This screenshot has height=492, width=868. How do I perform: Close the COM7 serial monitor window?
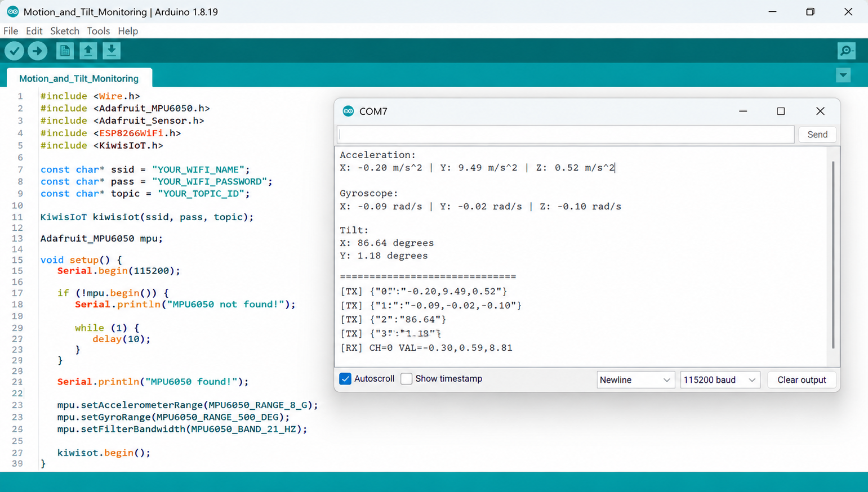[820, 111]
